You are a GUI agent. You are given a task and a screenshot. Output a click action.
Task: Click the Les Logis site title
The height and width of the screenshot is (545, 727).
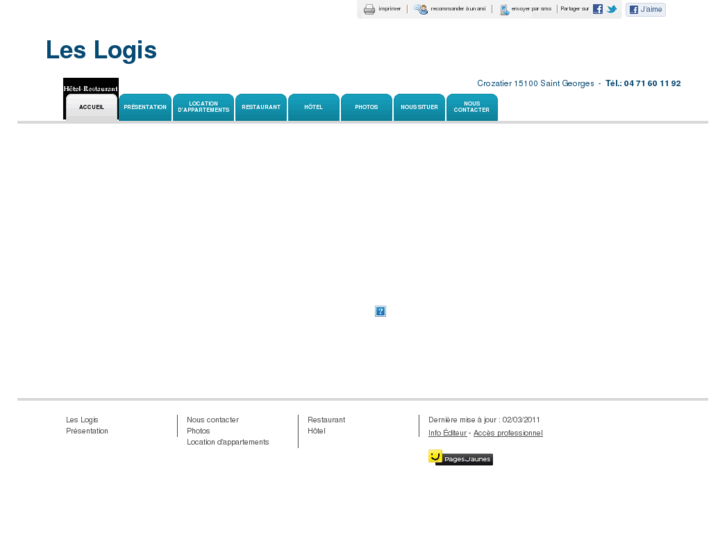tap(101, 50)
